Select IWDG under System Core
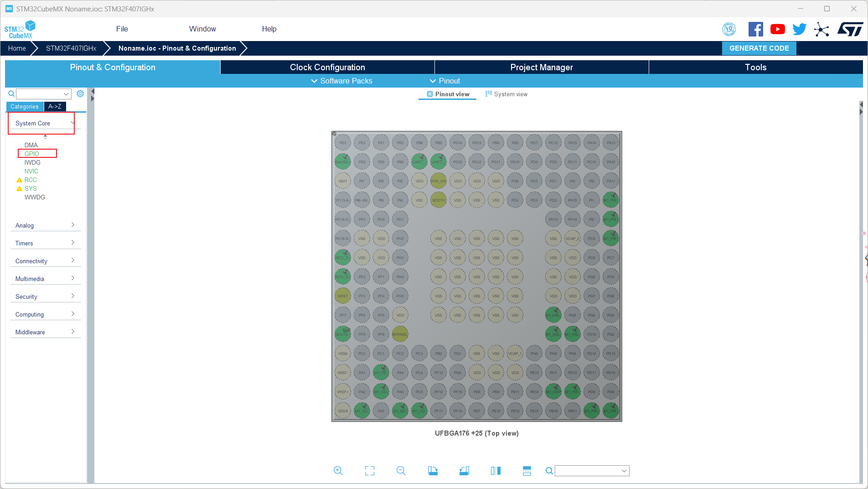 click(x=32, y=162)
